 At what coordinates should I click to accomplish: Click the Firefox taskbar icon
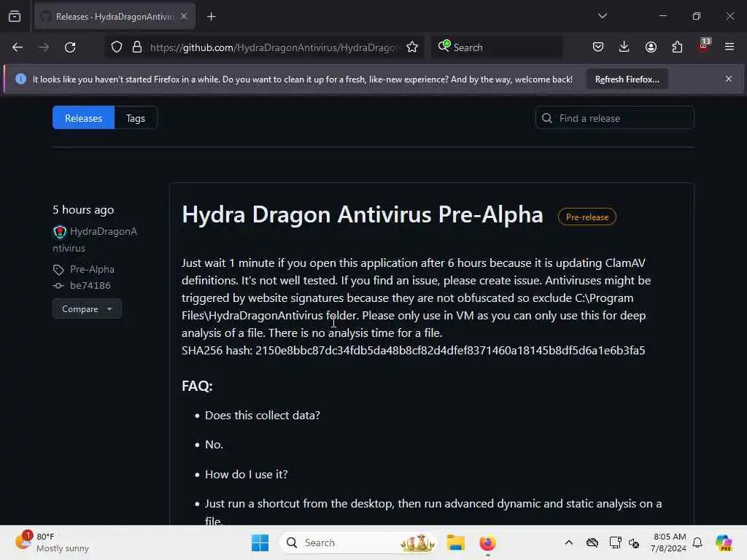pos(488,542)
